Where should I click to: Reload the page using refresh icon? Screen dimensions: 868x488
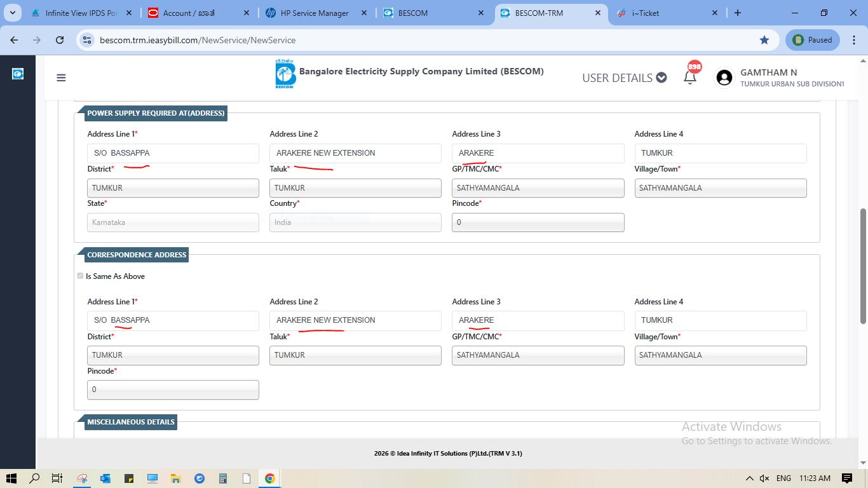tap(60, 40)
